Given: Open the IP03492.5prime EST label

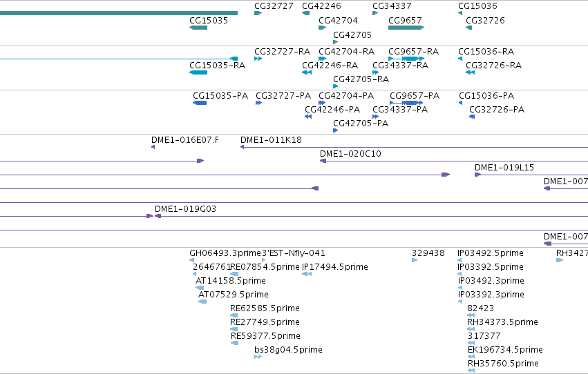Looking at the screenshot, I should coord(490,253).
